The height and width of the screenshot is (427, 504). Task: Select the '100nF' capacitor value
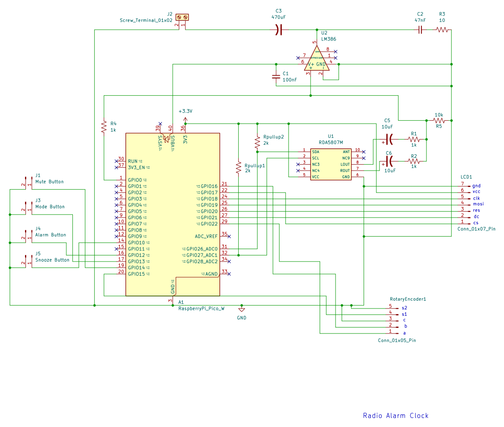[x=290, y=80]
